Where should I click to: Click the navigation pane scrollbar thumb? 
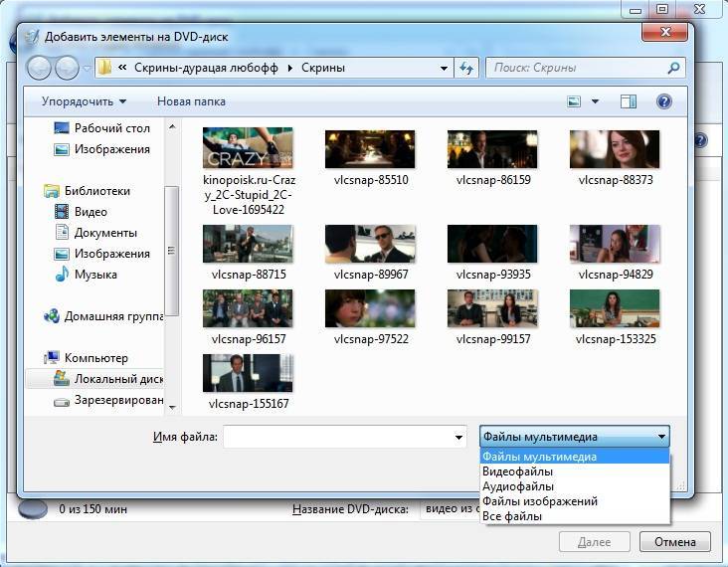172,251
